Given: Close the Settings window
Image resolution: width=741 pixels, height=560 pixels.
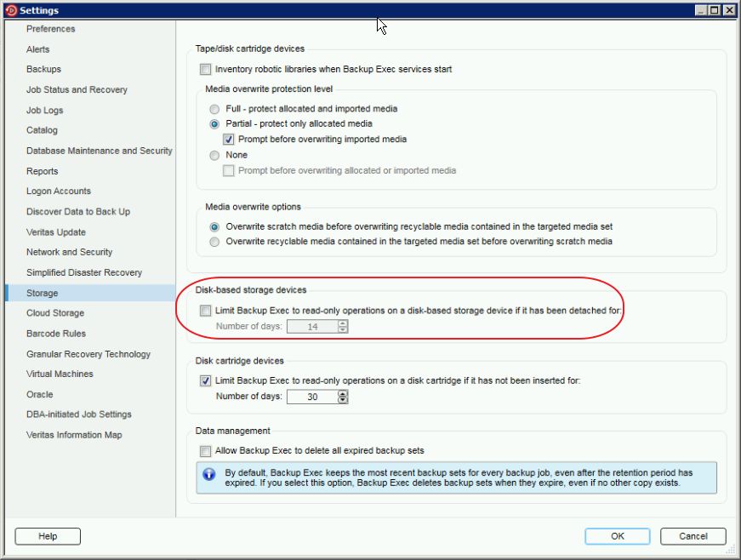Looking at the screenshot, I should pos(729,10).
